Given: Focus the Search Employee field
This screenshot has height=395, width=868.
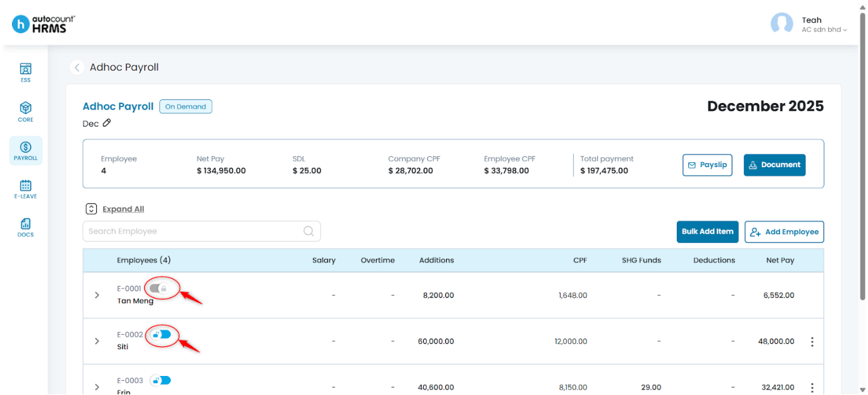Looking at the screenshot, I should click(x=202, y=231).
